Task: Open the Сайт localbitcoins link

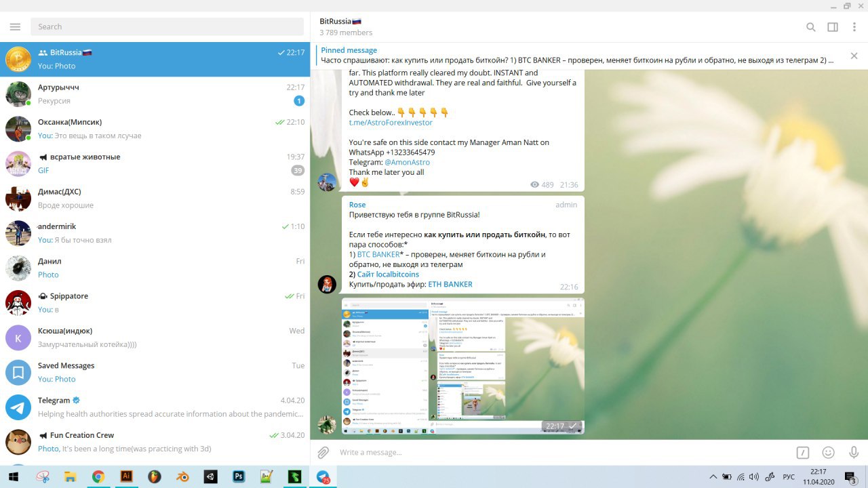Action: [388, 274]
